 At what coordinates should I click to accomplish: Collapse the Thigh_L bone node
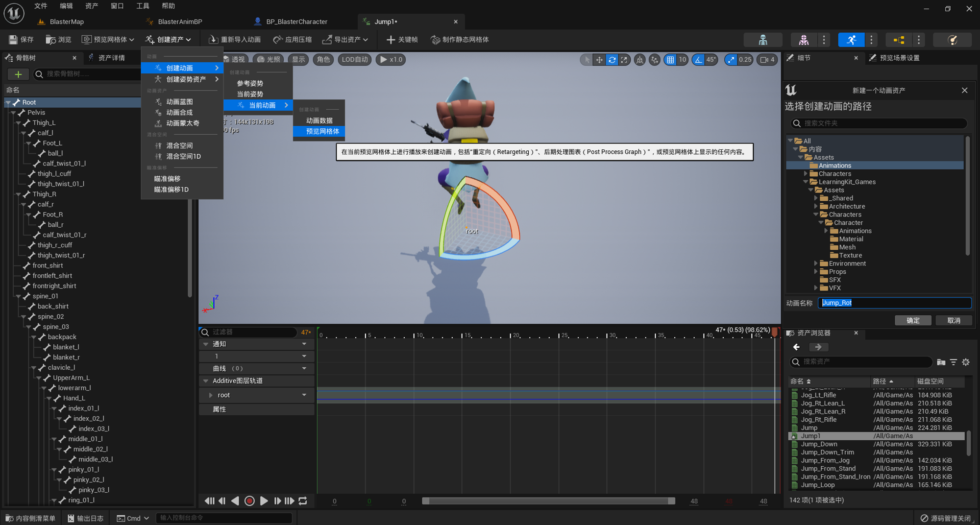pyautogui.click(x=19, y=123)
